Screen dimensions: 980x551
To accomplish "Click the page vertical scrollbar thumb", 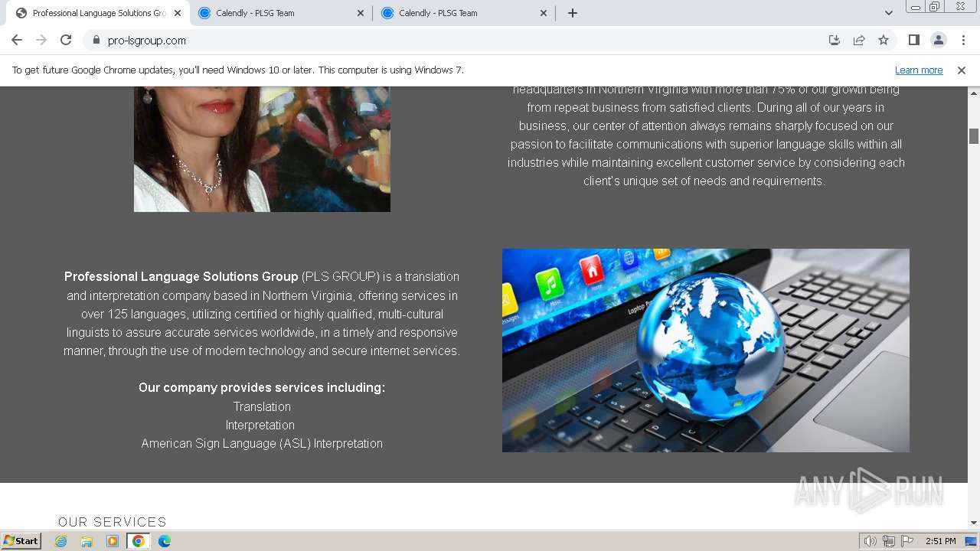I will tap(974, 136).
